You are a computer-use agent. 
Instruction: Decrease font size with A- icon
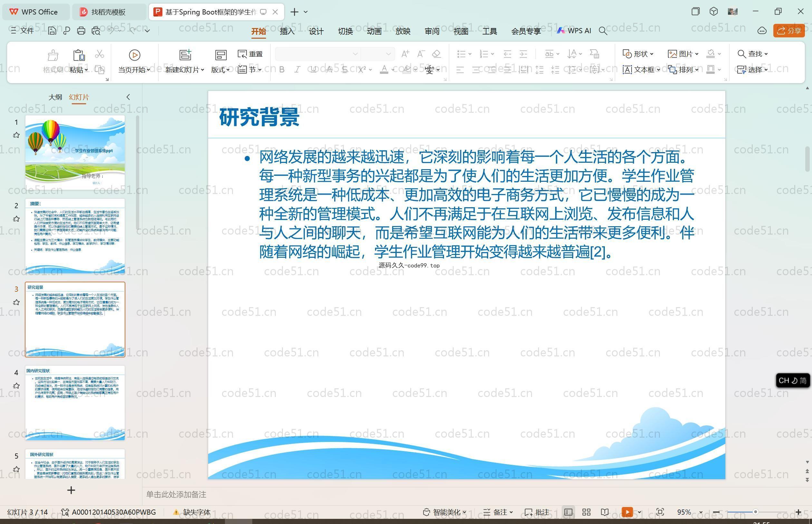(421, 53)
